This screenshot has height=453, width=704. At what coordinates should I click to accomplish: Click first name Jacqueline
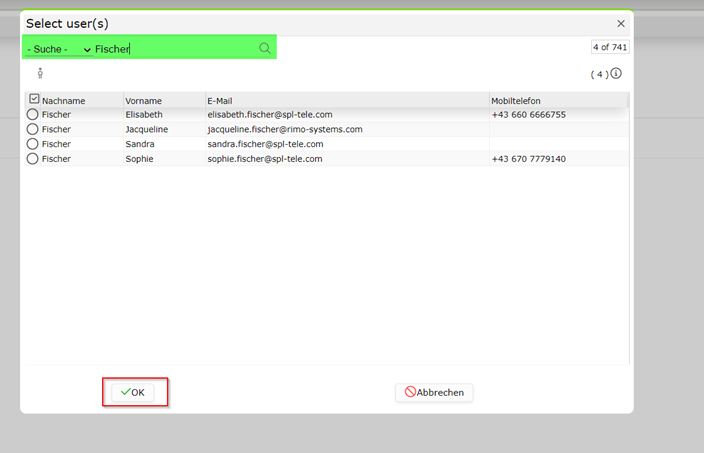pyautogui.click(x=146, y=129)
